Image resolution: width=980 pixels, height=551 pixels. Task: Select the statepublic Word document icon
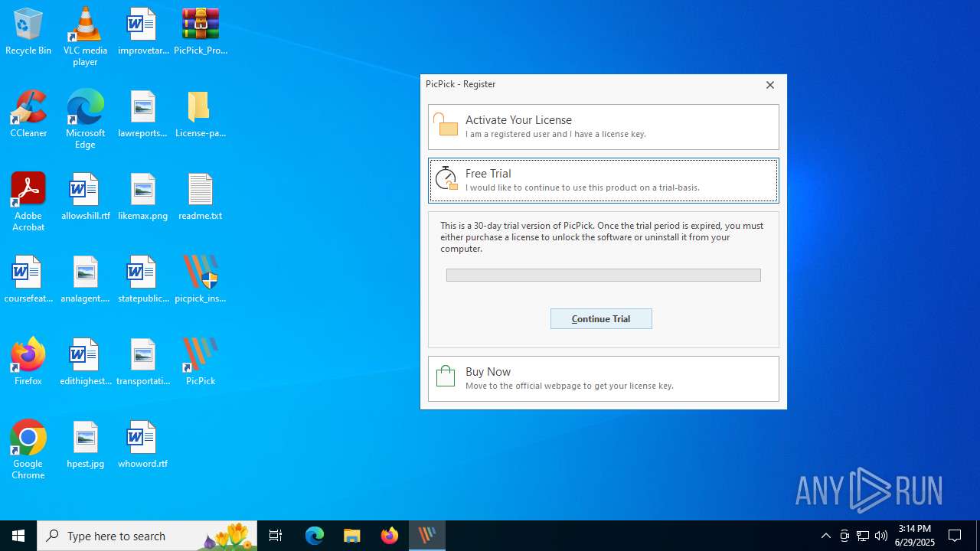[143, 280]
